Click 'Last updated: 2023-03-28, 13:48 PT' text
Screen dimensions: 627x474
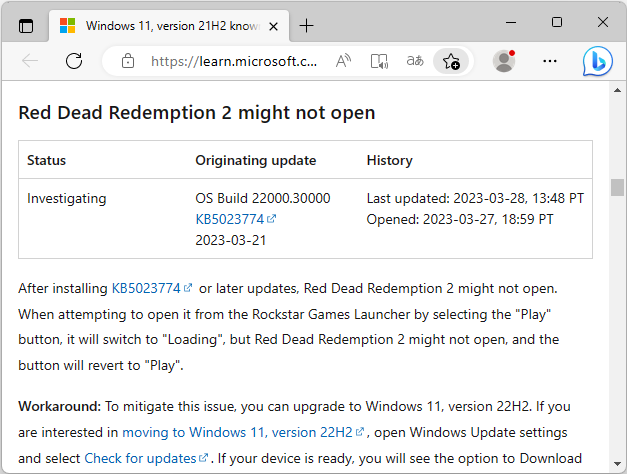[x=475, y=198]
